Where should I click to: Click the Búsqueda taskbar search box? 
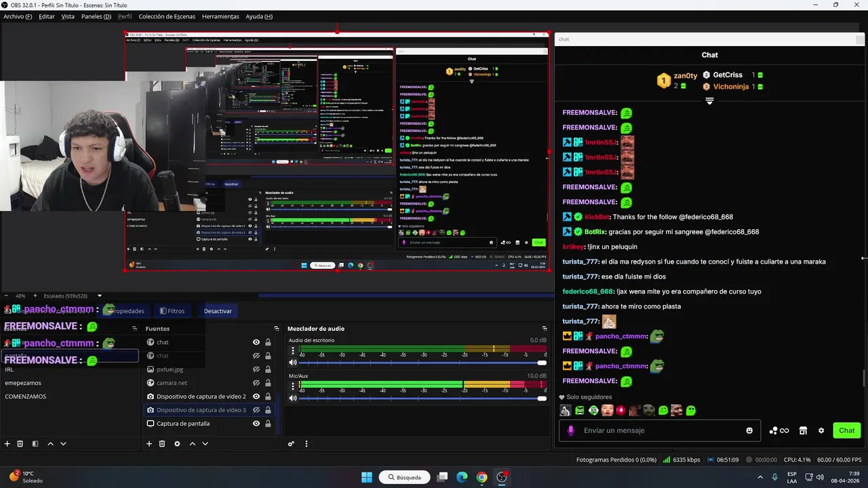(403, 477)
